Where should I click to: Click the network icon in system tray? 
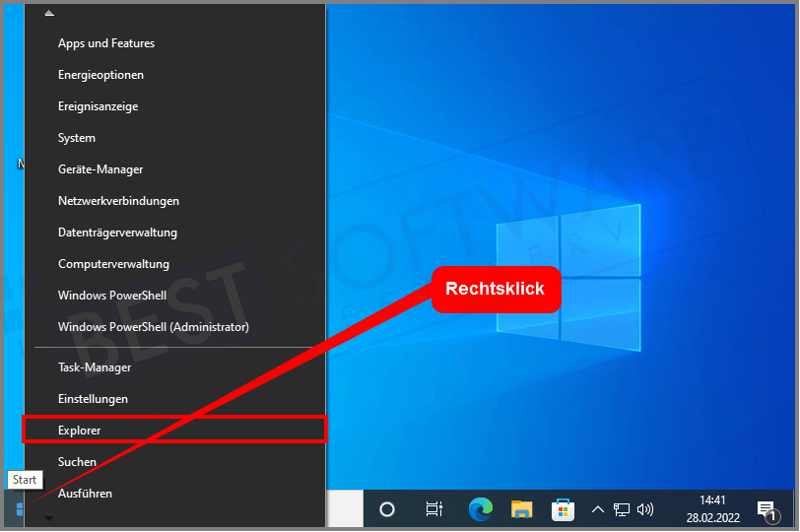point(622,509)
